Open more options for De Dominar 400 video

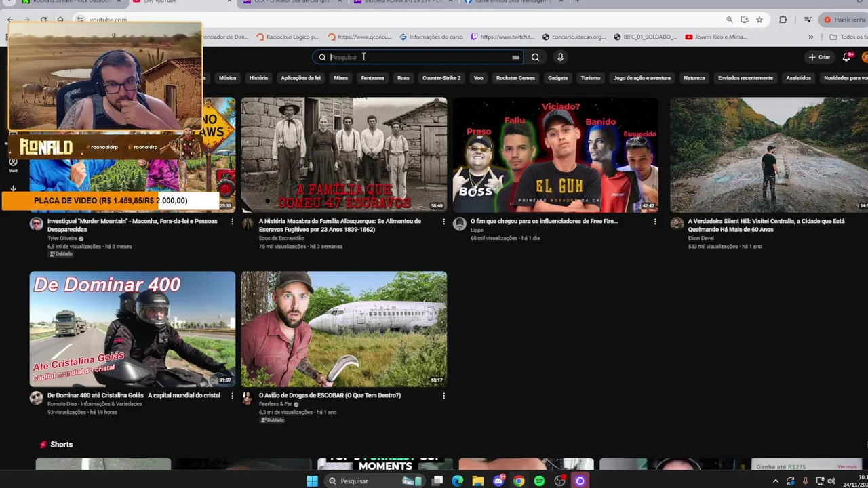(232, 396)
